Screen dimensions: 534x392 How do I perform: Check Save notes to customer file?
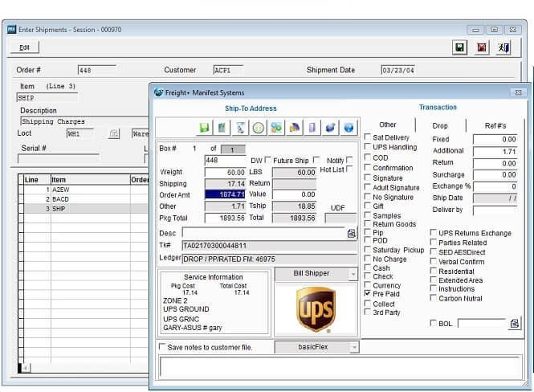tap(162, 347)
